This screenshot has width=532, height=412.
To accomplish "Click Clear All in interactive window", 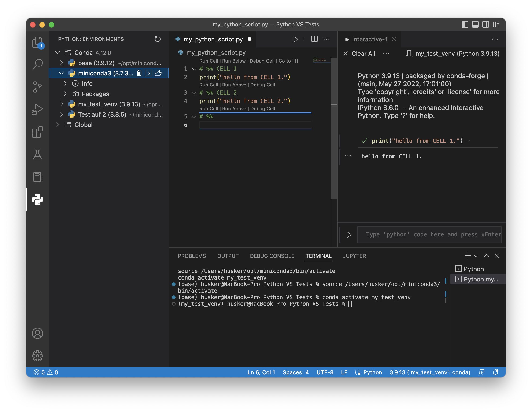I will tap(359, 54).
